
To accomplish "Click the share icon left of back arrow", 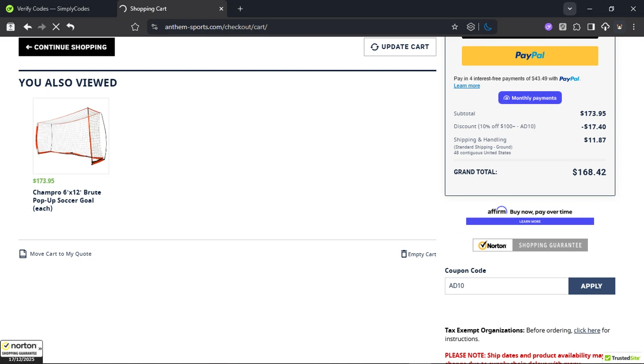I will [11, 27].
